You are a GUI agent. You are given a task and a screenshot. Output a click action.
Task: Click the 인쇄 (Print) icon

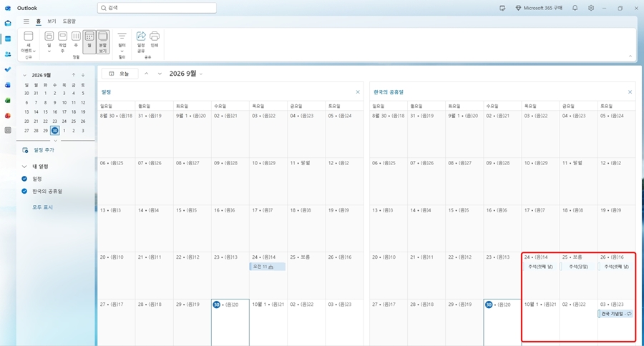(x=155, y=40)
